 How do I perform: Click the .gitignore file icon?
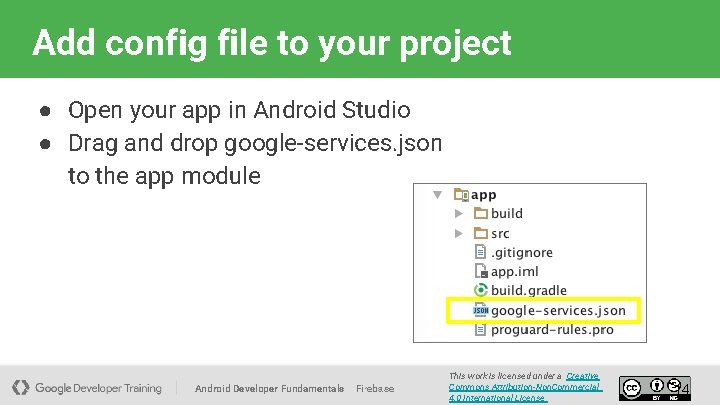(480, 252)
